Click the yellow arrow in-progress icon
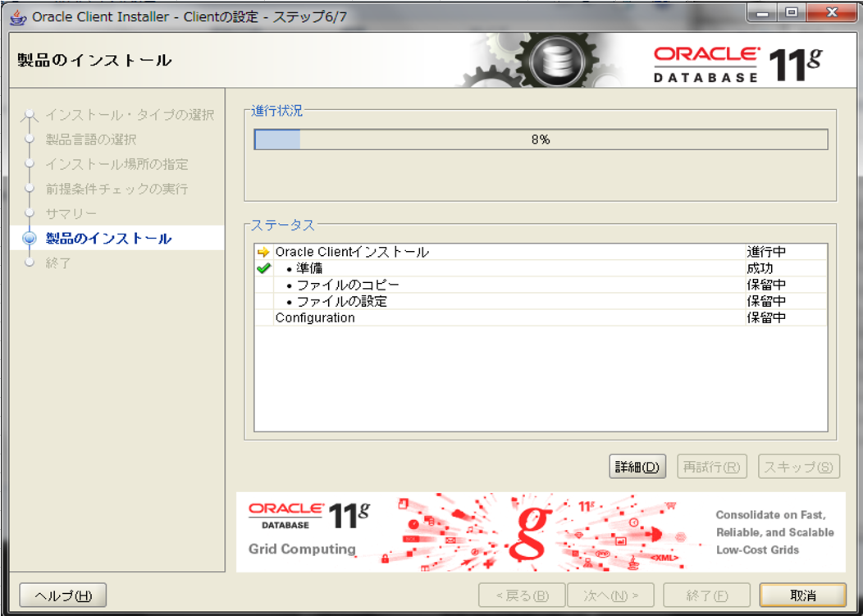Screen dimensions: 863x616 (263, 252)
